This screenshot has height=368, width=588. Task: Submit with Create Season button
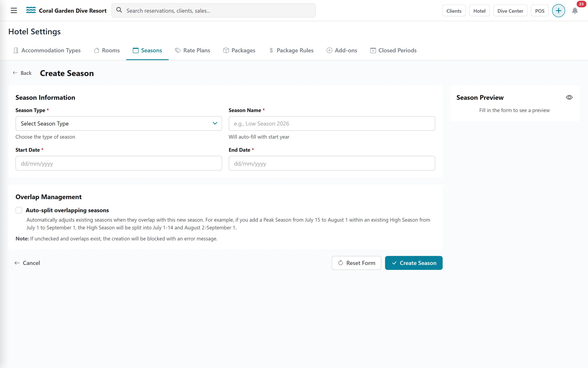[x=414, y=263]
